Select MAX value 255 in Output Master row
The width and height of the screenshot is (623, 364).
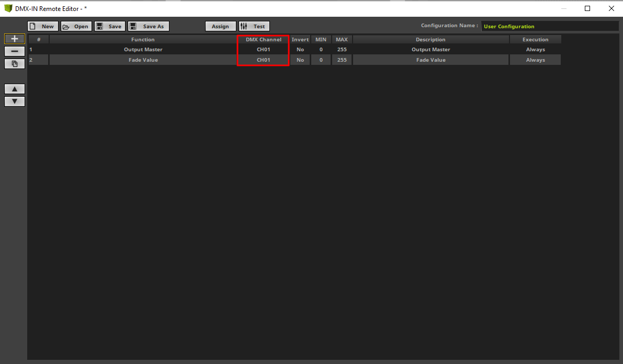[x=342, y=49]
